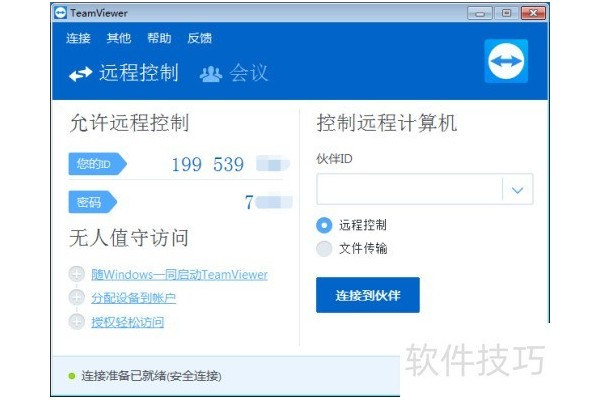The height and width of the screenshot is (400, 600).
Task: Open the 反馈 menu
Action: pos(199,38)
